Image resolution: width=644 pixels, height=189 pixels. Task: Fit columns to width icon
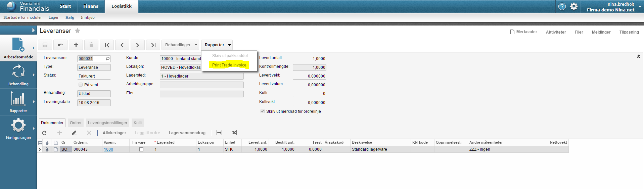click(x=219, y=133)
